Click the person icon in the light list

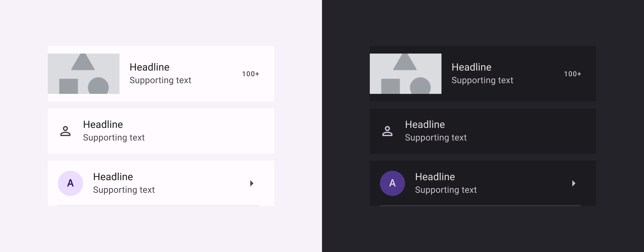point(65,131)
